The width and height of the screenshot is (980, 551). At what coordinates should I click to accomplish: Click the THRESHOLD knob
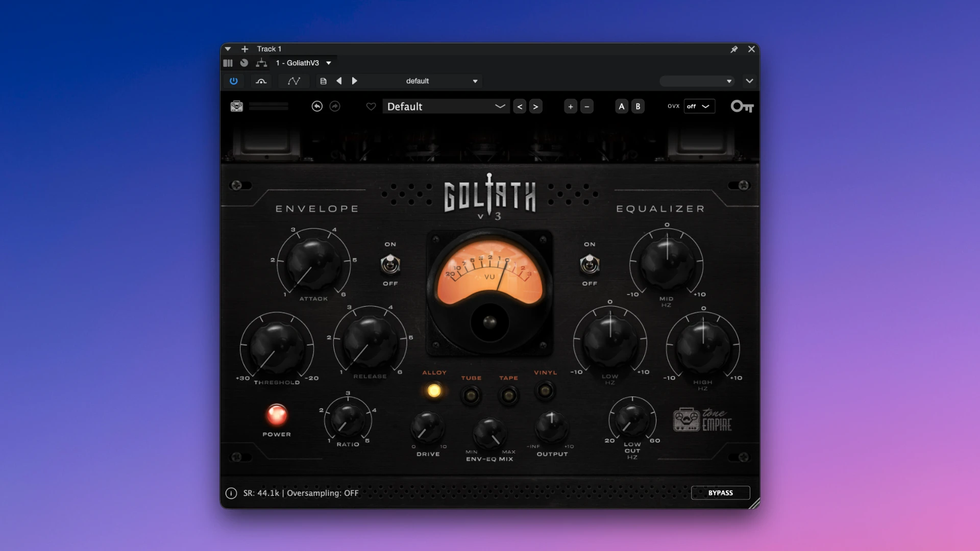277,348
